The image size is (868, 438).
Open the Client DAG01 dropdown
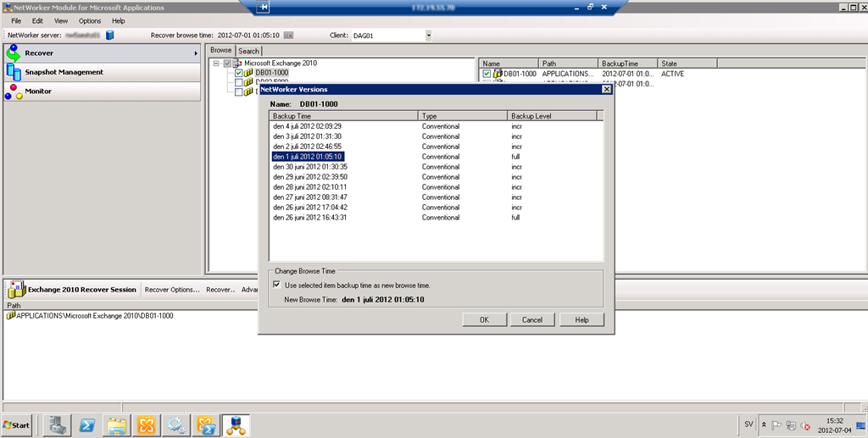click(428, 36)
